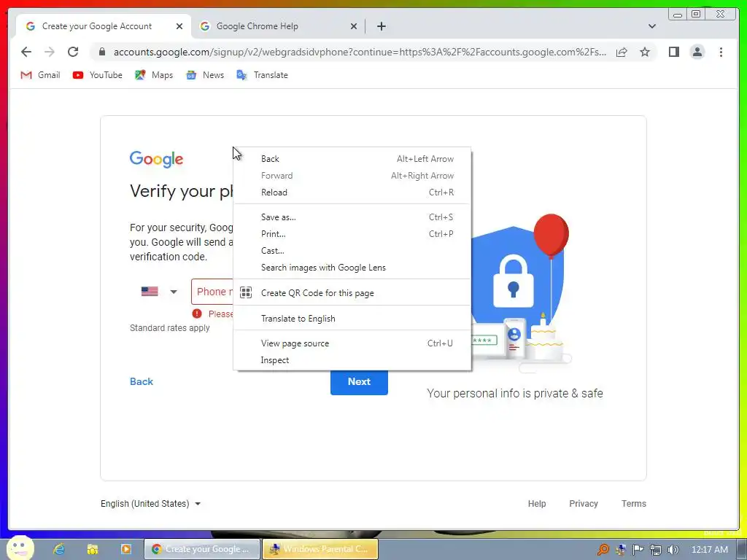This screenshot has height=560, width=747.
Task: Click the Action Center flag tray icon
Action: coord(638,550)
